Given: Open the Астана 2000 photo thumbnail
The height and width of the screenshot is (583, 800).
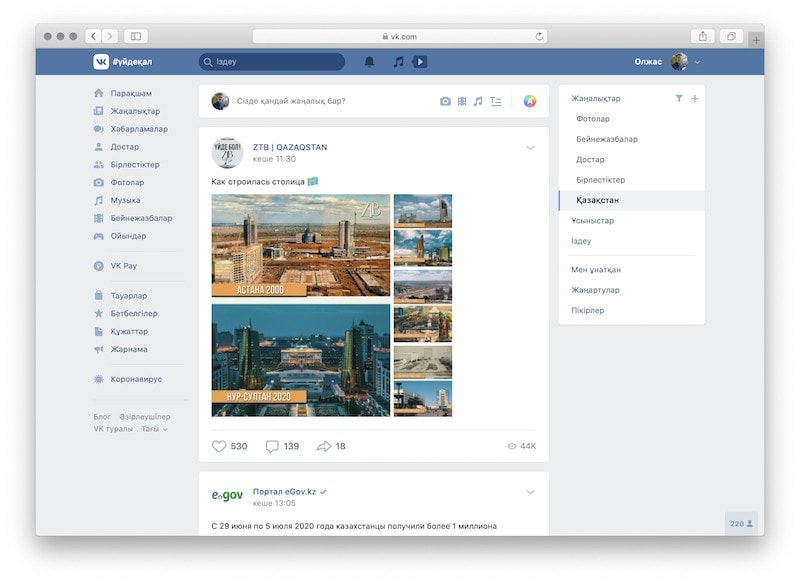Looking at the screenshot, I should [x=301, y=245].
